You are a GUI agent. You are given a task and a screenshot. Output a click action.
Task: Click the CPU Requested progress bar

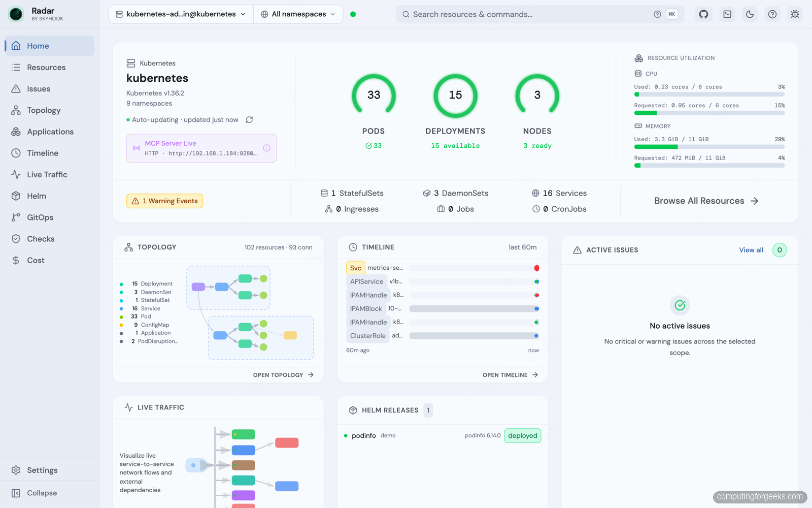[709, 113]
